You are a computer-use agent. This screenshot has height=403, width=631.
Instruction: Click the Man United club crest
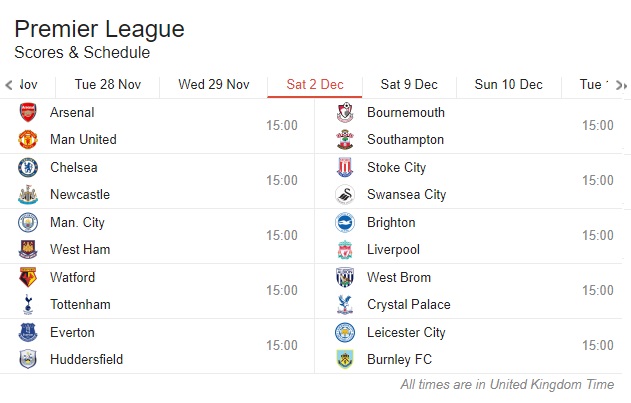point(28,139)
